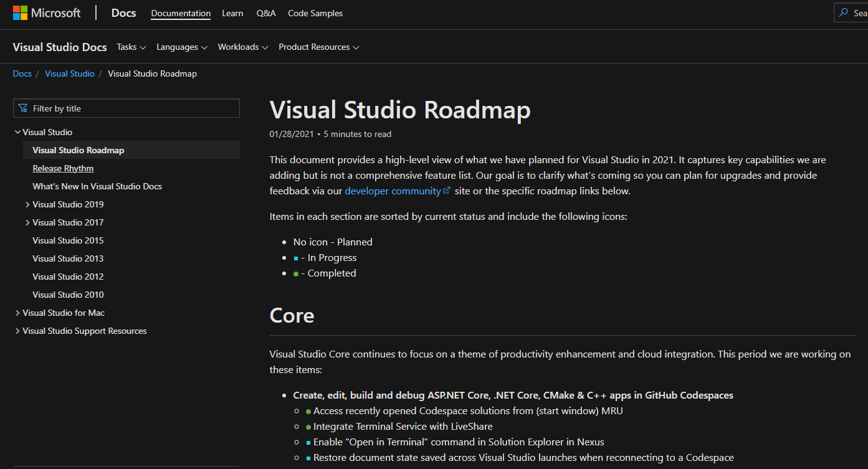This screenshot has width=868, height=469.
Task: Open the Learn tab
Action: coord(232,13)
